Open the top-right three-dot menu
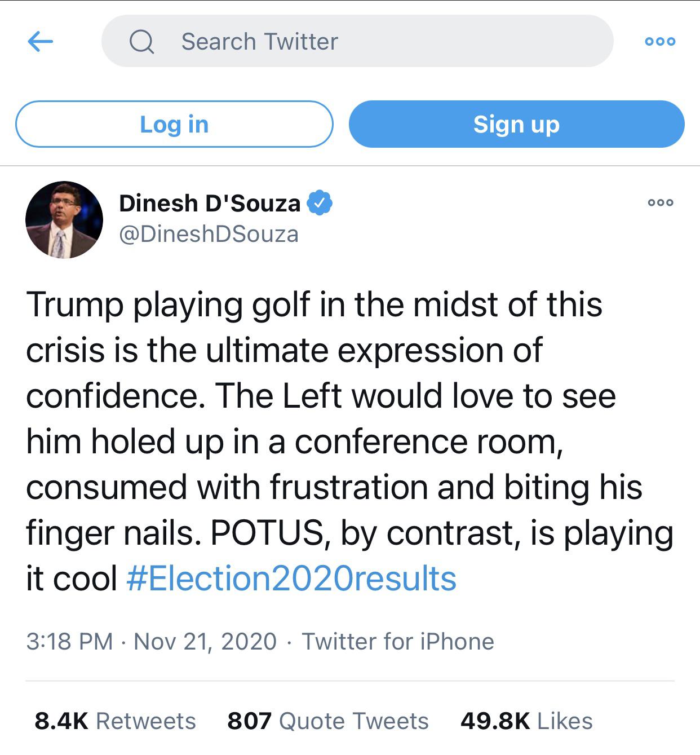This screenshot has width=700, height=755. [x=660, y=41]
